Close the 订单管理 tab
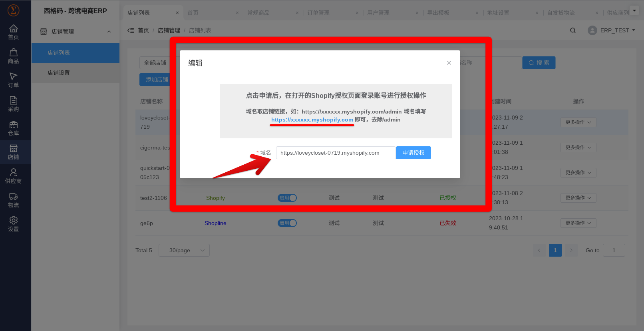This screenshot has height=331, width=644. 357,13
